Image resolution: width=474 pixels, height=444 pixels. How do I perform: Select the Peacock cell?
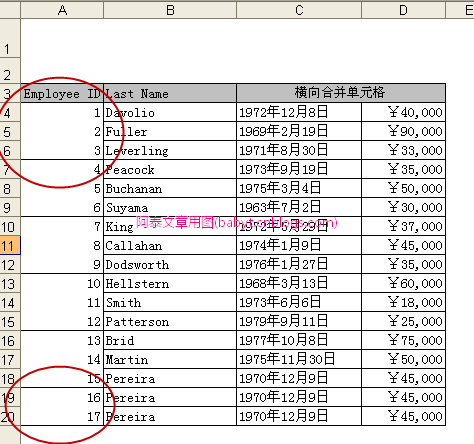pyautogui.click(x=170, y=169)
